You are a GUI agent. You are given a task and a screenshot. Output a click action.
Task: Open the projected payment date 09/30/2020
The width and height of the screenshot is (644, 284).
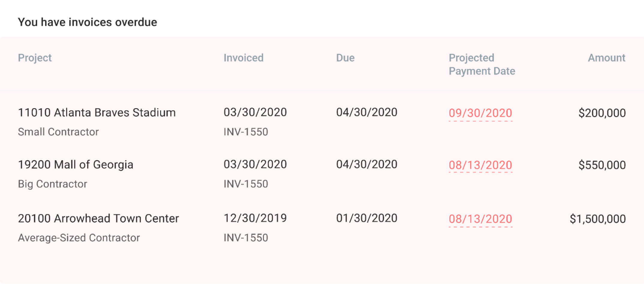click(x=480, y=113)
